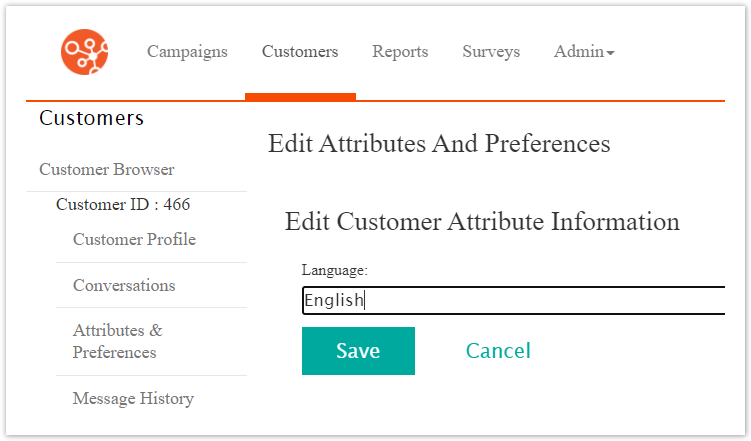Select Attributes & Preferences in sidebar
The image size is (751, 441).
coord(117,341)
